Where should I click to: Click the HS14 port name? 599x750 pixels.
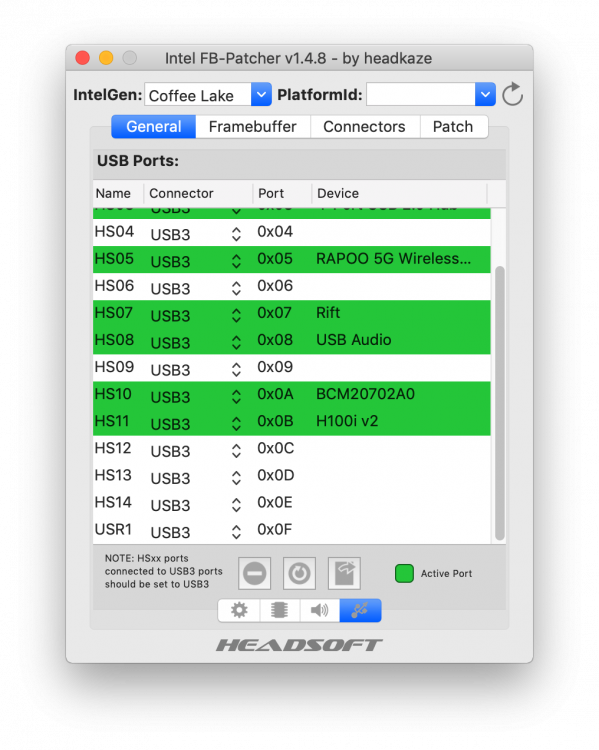click(x=113, y=502)
